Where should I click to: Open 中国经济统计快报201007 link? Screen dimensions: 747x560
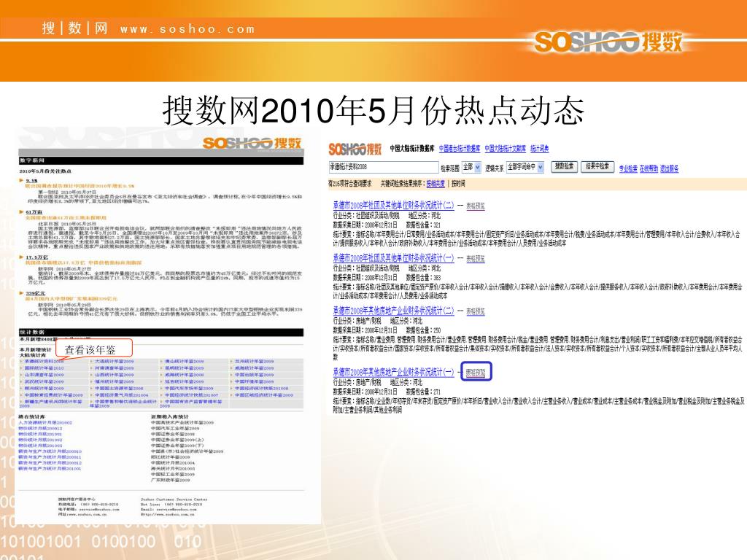click(x=192, y=394)
